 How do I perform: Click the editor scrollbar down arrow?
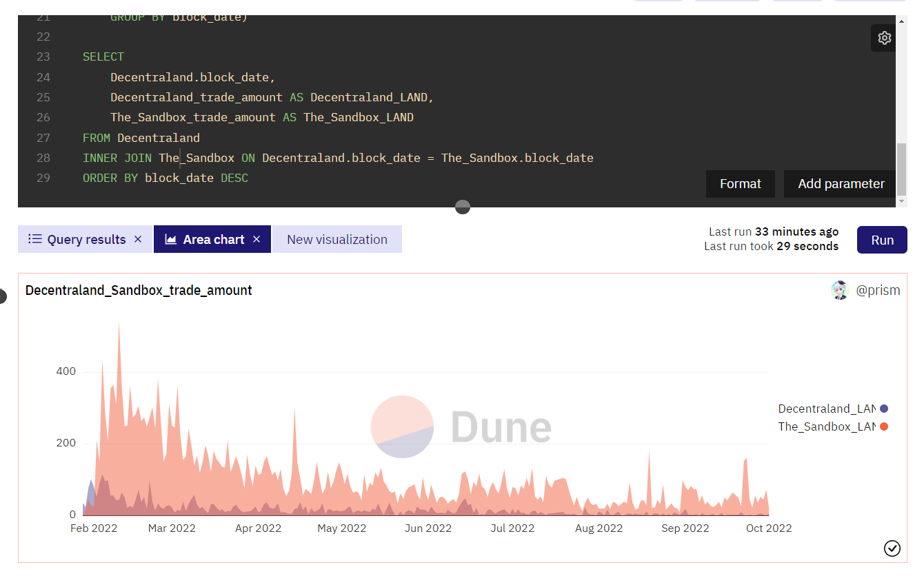click(x=902, y=200)
